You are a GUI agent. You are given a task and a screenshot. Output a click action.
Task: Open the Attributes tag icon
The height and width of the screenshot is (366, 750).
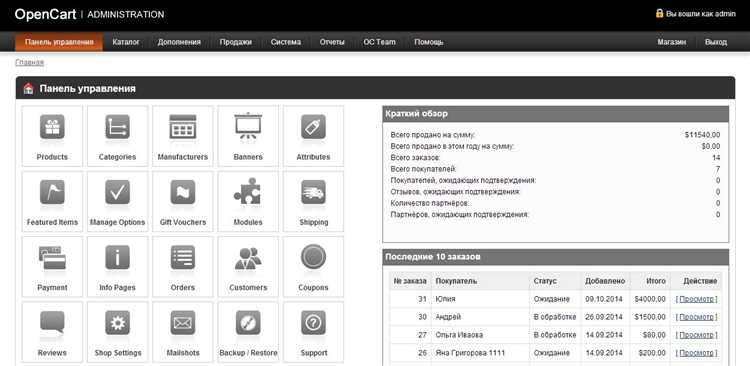coord(313,128)
